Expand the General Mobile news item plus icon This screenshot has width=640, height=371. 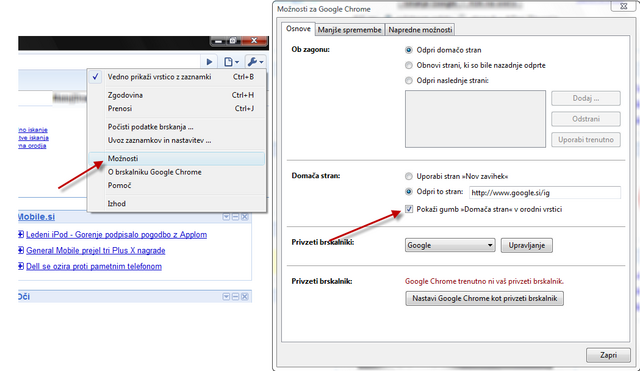21,250
